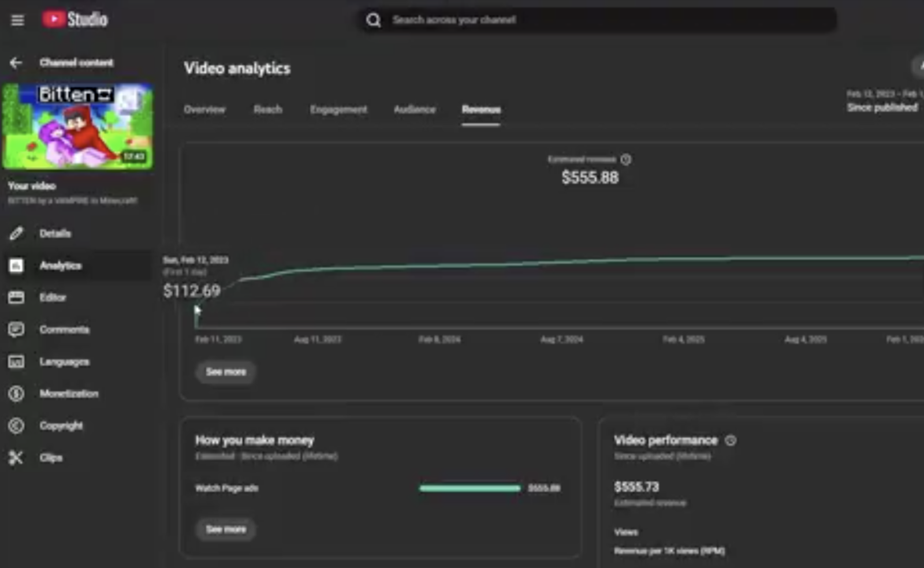Open the Monetization dollar icon
This screenshot has height=568, width=924.
17,393
